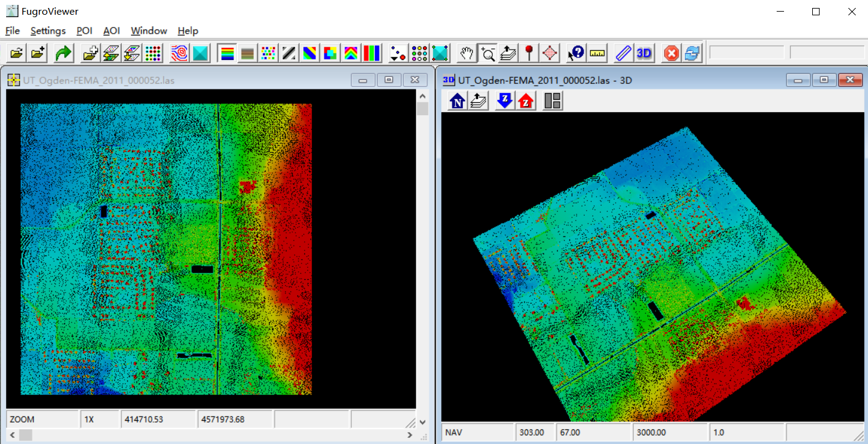
Task: Click the North arrow icon in 3D window
Action: 457,100
